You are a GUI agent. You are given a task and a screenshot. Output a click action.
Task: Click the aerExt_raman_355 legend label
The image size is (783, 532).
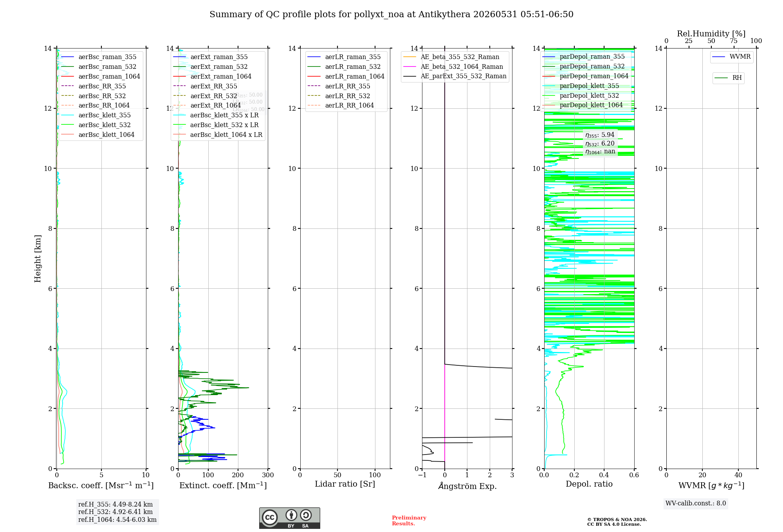[219, 57]
